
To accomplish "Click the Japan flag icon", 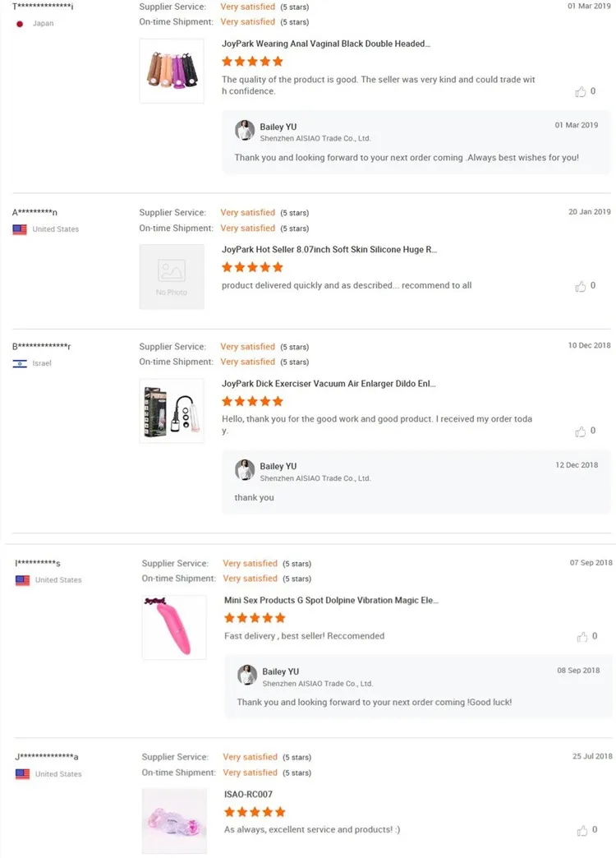I will (x=20, y=24).
